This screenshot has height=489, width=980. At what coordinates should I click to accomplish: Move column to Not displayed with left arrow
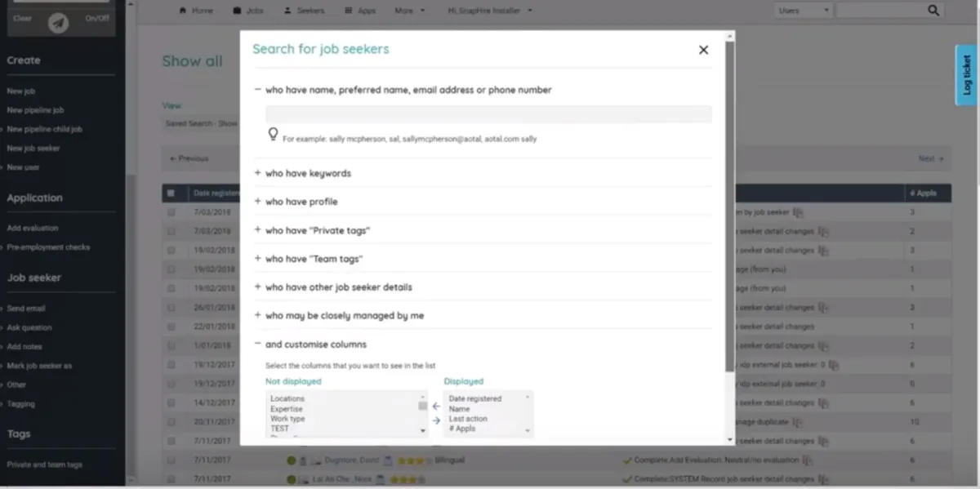[x=436, y=406]
